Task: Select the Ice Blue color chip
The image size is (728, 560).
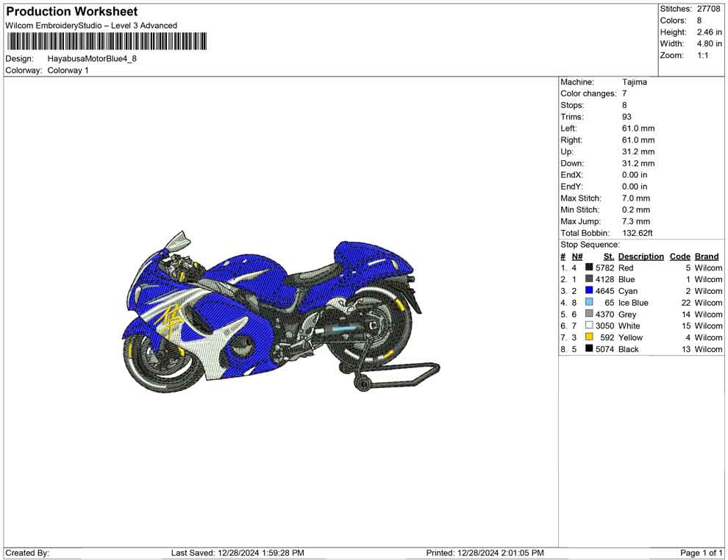Action: (588, 303)
